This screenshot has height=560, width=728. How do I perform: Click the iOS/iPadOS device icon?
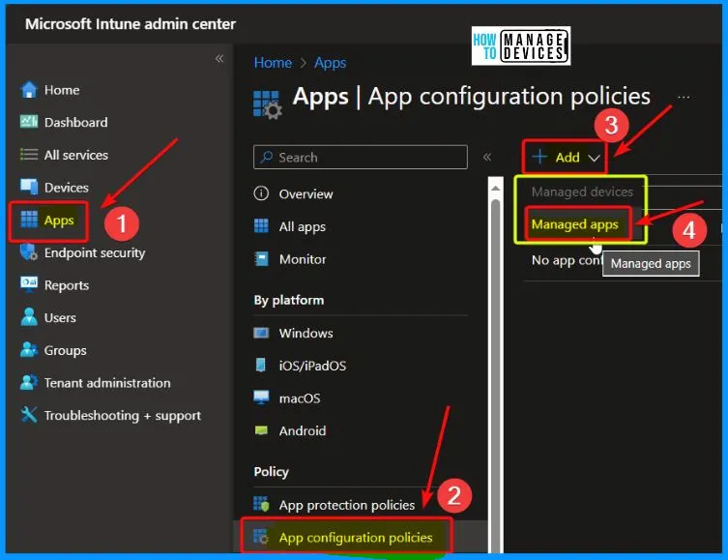pyautogui.click(x=261, y=365)
